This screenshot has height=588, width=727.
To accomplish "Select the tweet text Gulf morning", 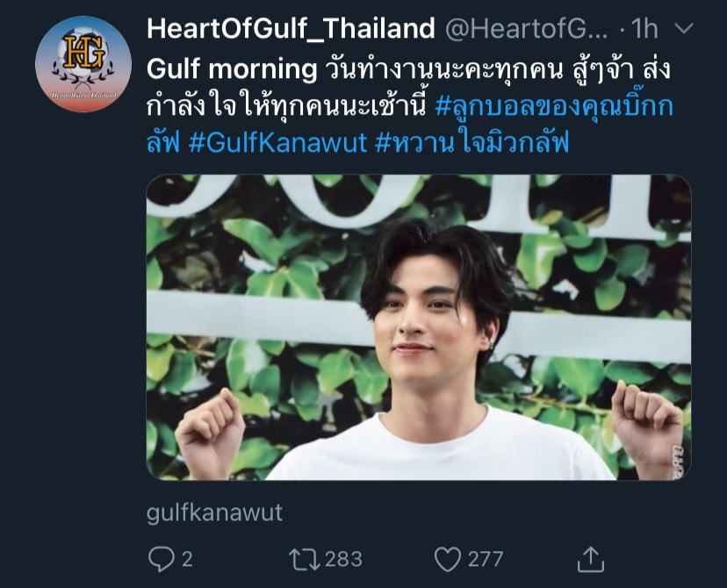I will point(232,69).
